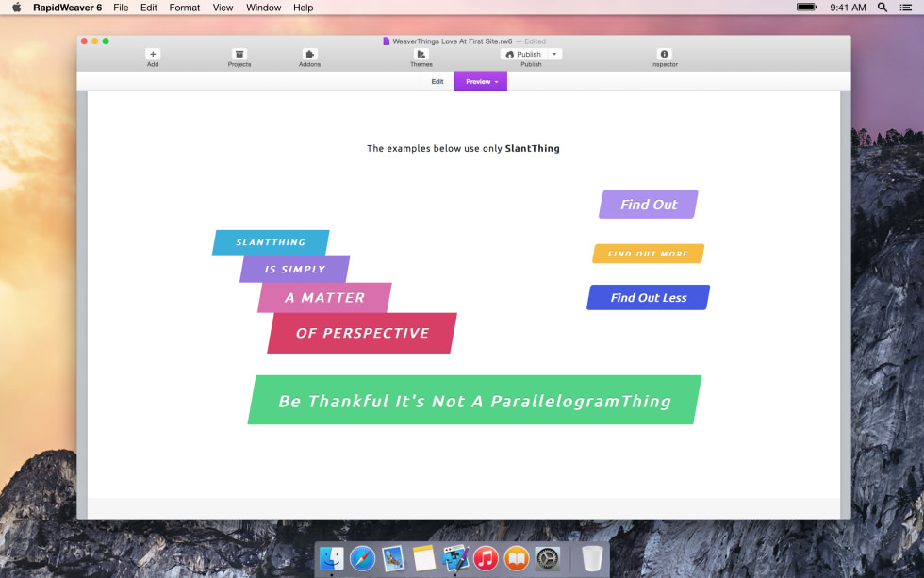Open the Projects toolbar icon
Image resolution: width=924 pixels, height=578 pixels.
click(x=239, y=54)
